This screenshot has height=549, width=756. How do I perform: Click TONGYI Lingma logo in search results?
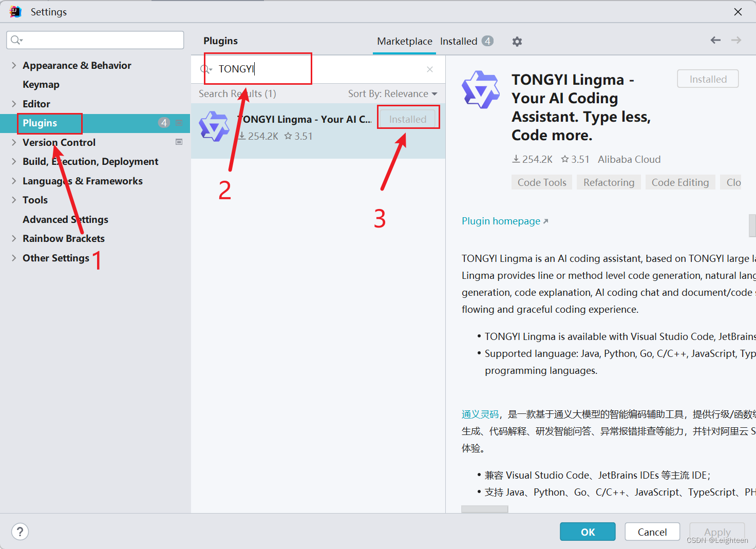click(214, 126)
